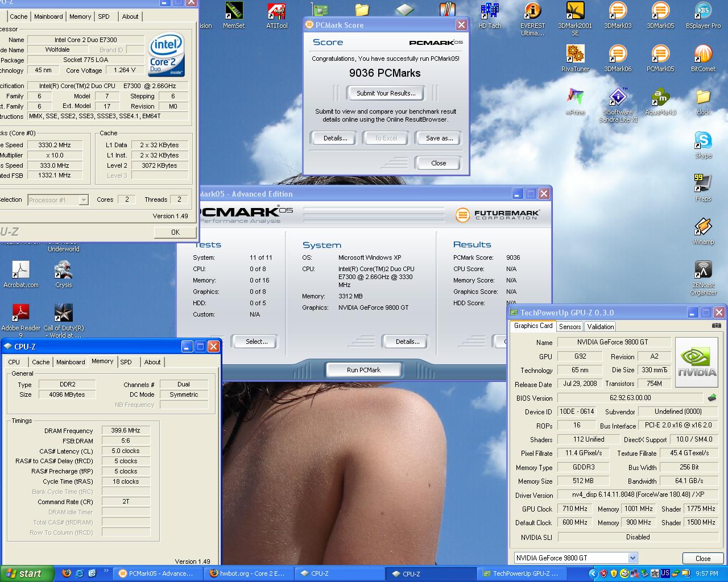728x582 pixels.
Task: Open Firefox from quick launch bar
Action: 67,573
